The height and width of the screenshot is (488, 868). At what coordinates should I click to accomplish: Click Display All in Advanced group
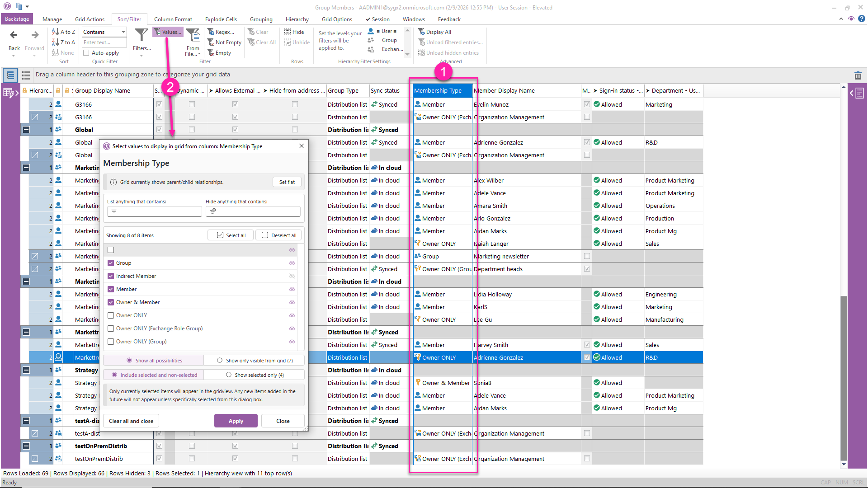(434, 32)
